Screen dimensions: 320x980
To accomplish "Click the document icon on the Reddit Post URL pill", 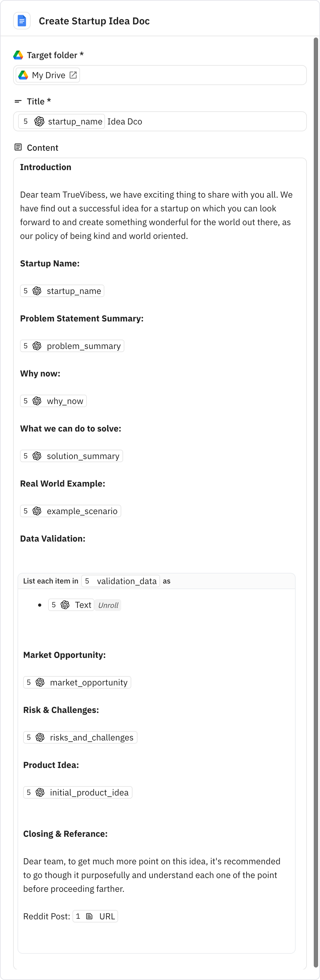I will click(89, 916).
